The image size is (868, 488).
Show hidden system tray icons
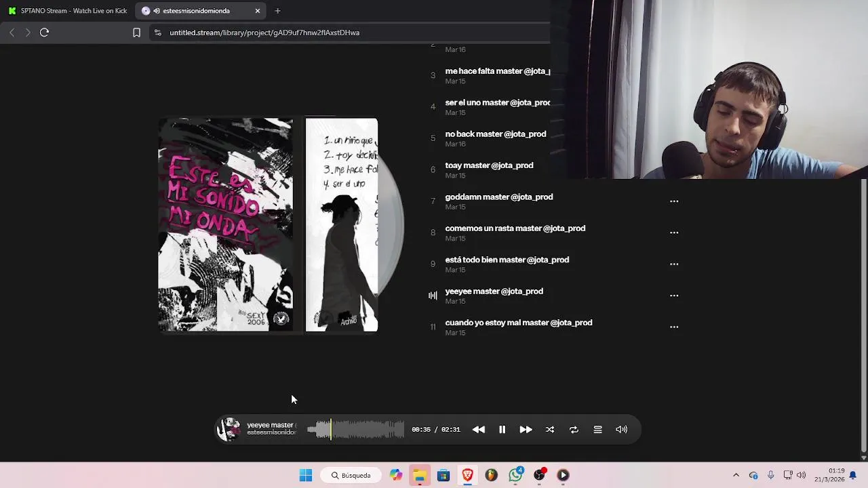(x=736, y=475)
